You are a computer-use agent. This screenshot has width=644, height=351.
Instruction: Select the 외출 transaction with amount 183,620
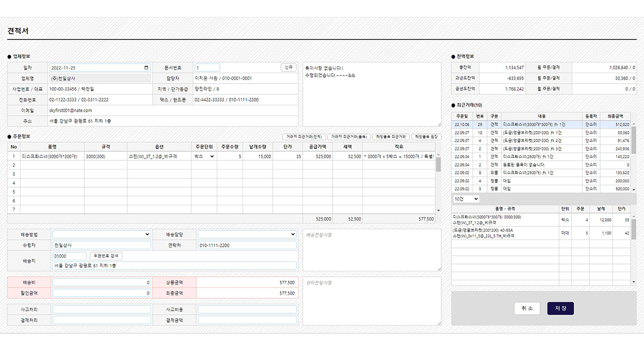(x=541, y=173)
